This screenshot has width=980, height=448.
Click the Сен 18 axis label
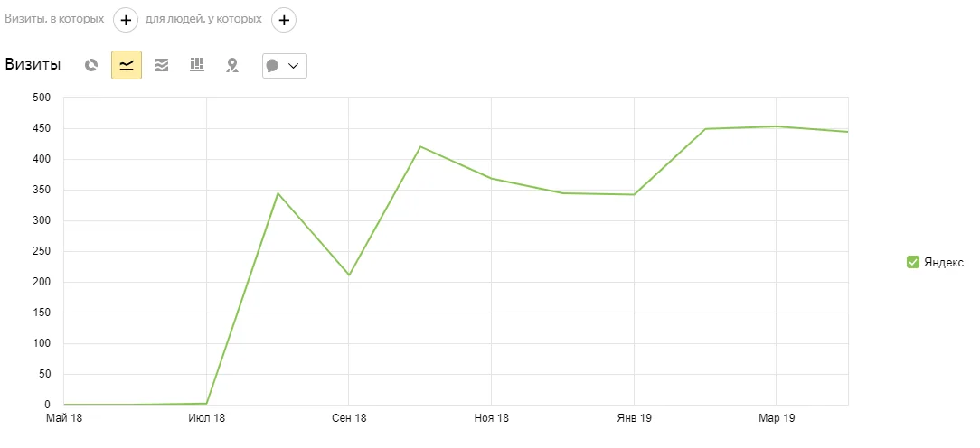tap(349, 418)
